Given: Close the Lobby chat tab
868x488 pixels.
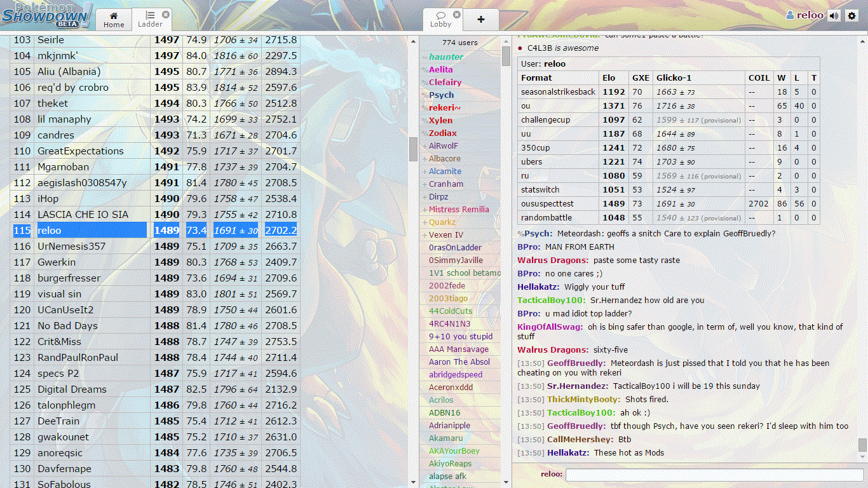Looking at the screenshot, I should [x=456, y=15].
